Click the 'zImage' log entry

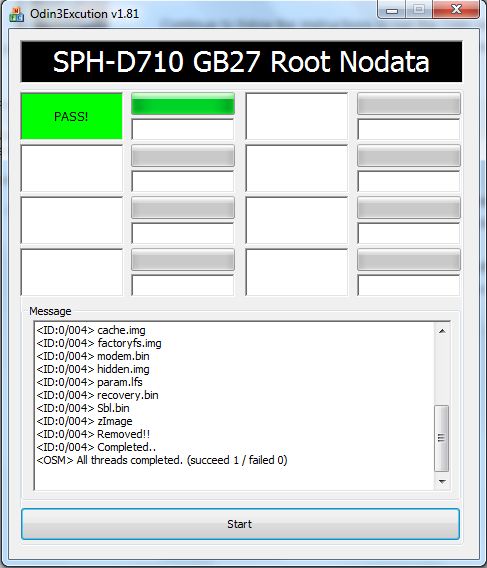click(84, 421)
